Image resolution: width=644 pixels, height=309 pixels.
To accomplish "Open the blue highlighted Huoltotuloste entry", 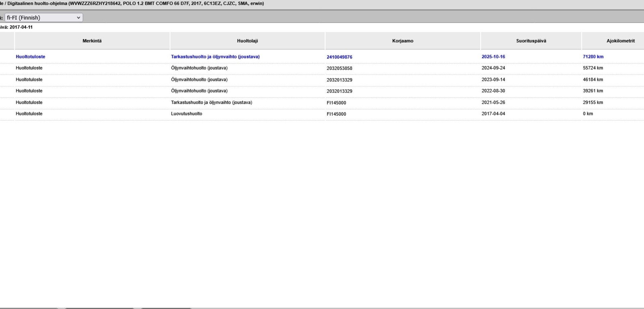I will [x=31, y=57].
